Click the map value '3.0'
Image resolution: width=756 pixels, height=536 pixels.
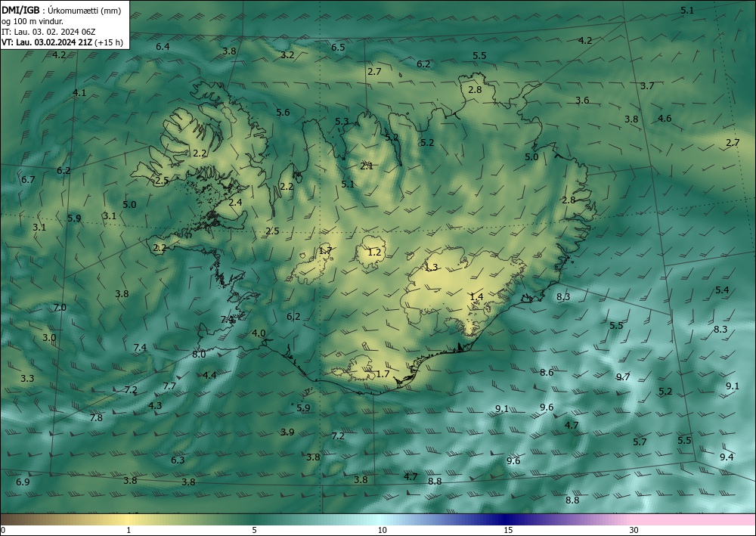pyautogui.click(x=49, y=337)
